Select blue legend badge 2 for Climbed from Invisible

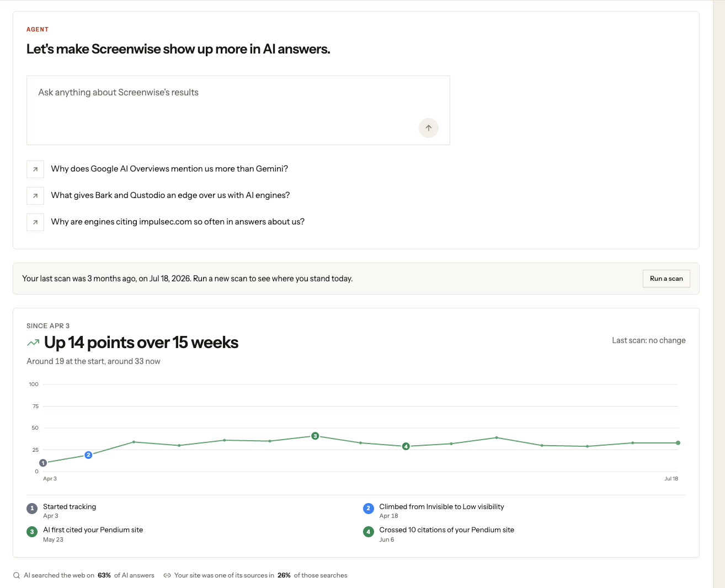tap(369, 509)
